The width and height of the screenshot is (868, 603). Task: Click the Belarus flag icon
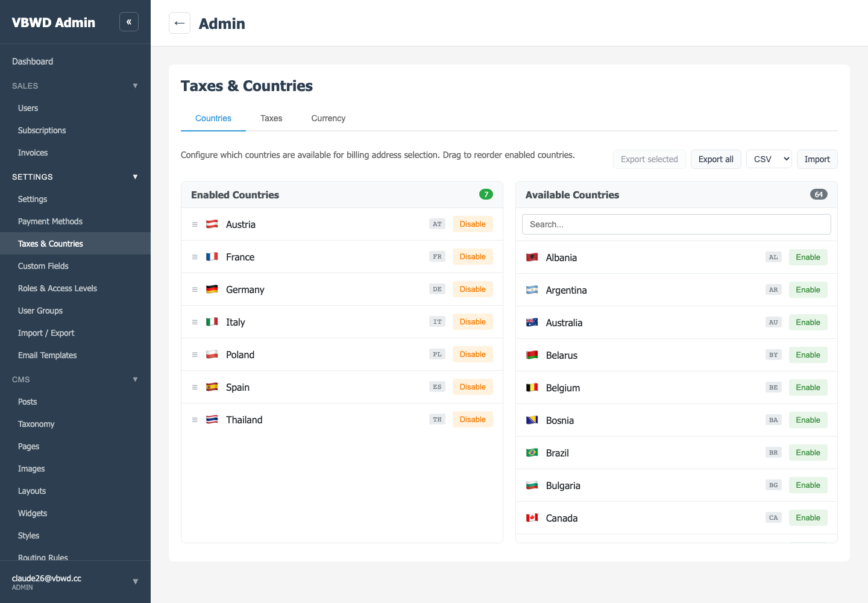click(x=532, y=355)
